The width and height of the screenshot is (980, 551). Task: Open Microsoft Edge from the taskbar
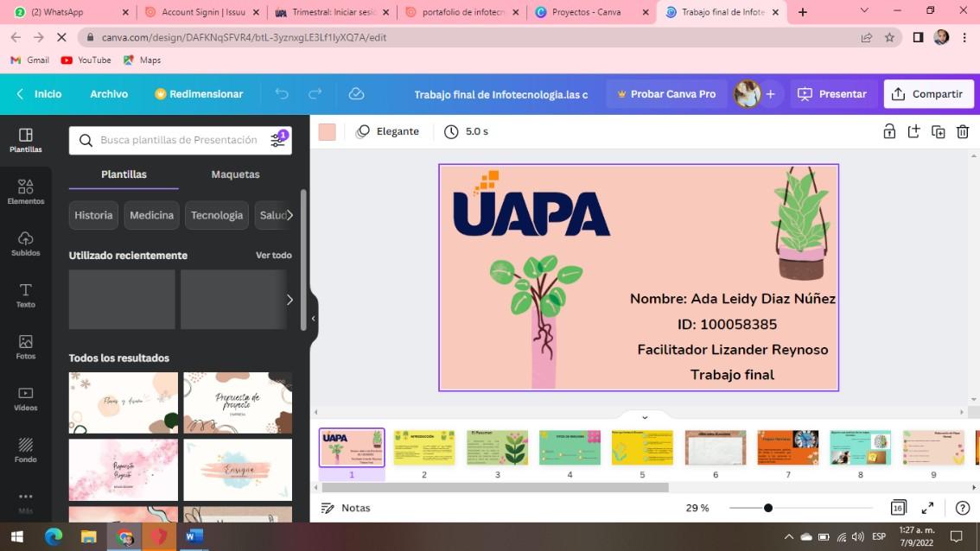pyautogui.click(x=53, y=536)
